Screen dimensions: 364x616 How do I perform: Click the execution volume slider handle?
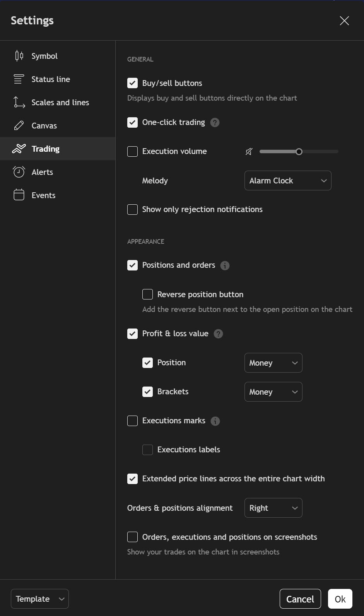(x=299, y=152)
